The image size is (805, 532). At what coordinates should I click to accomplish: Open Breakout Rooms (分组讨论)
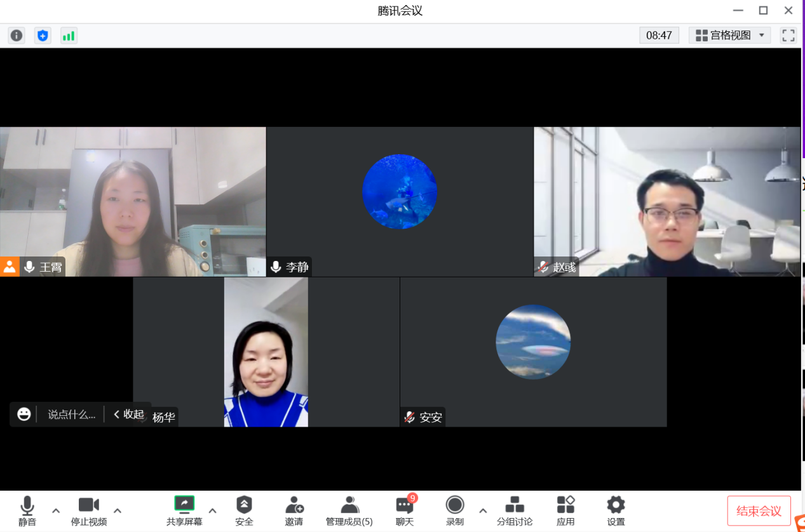514,510
